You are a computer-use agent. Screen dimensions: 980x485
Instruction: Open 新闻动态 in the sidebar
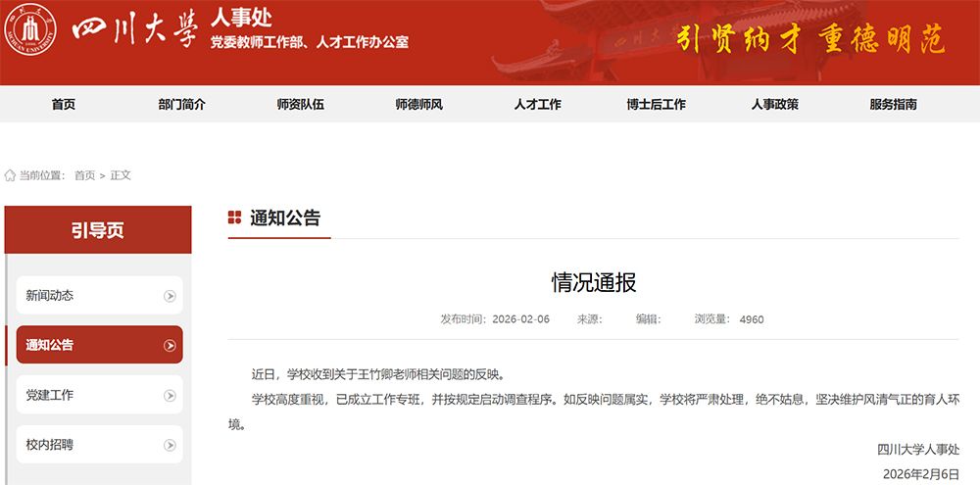click(x=50, y=296)
